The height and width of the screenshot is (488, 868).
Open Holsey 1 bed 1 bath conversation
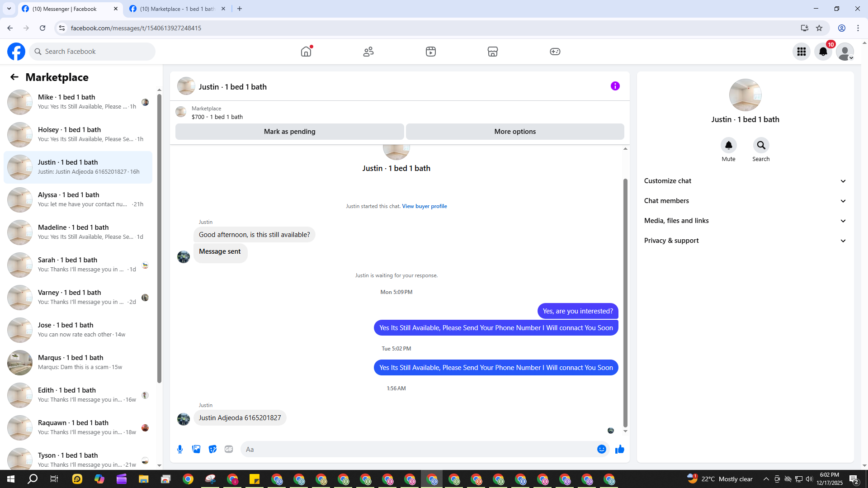tap(78, 134)
